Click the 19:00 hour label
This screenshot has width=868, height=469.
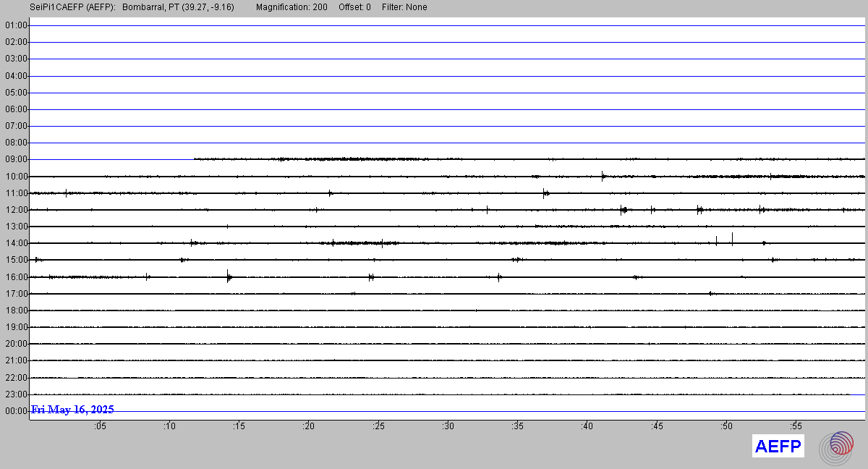point(16,327)
